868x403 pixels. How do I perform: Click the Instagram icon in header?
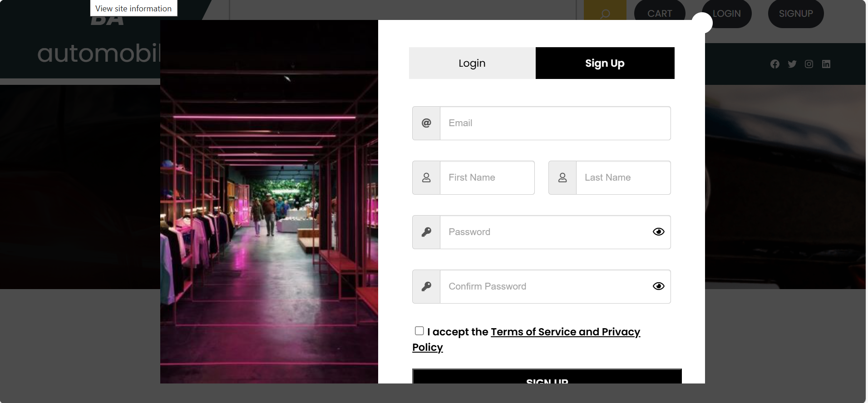[809, 64]
